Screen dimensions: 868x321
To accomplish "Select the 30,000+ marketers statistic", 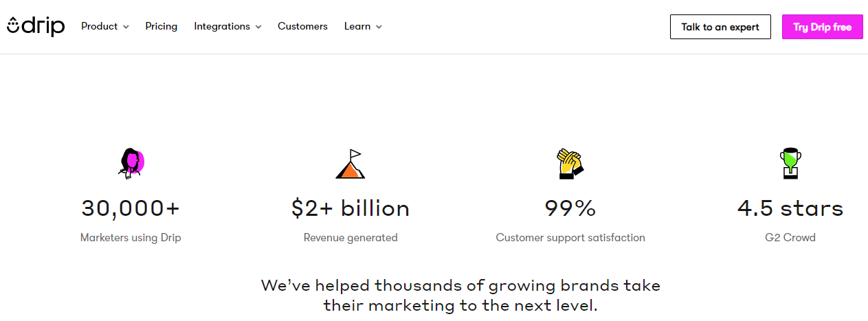I will tap(131, 208).
